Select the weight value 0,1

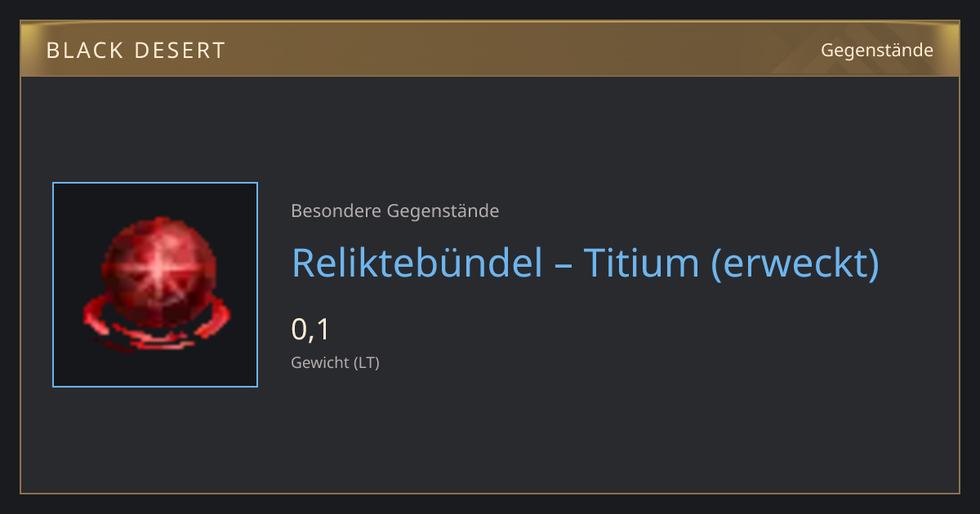coord(310,330)
